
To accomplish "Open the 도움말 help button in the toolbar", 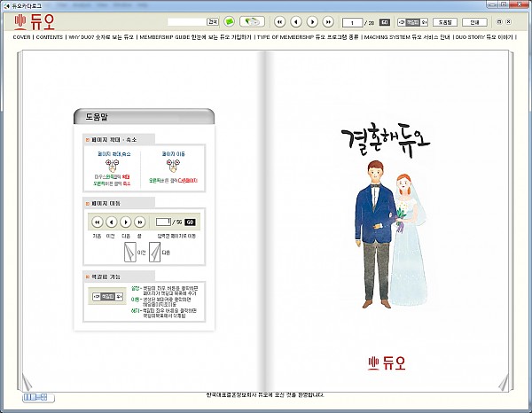I will (x=445, y=22).
